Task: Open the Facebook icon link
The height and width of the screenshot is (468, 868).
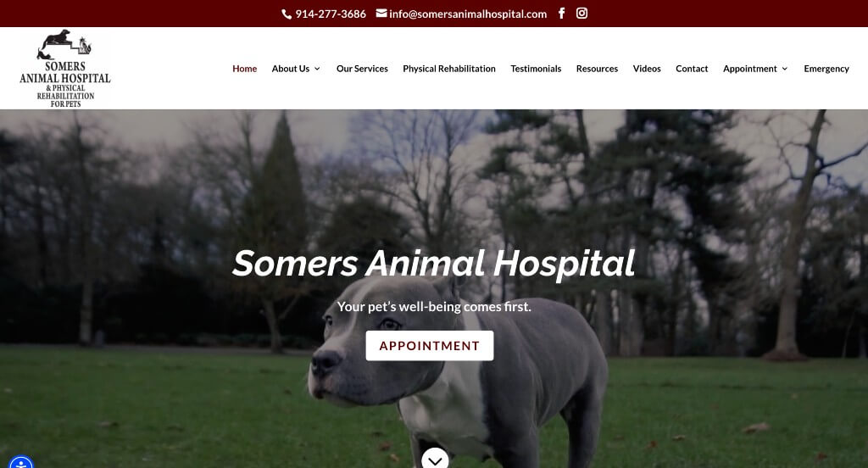Action: tap(561, 14)
